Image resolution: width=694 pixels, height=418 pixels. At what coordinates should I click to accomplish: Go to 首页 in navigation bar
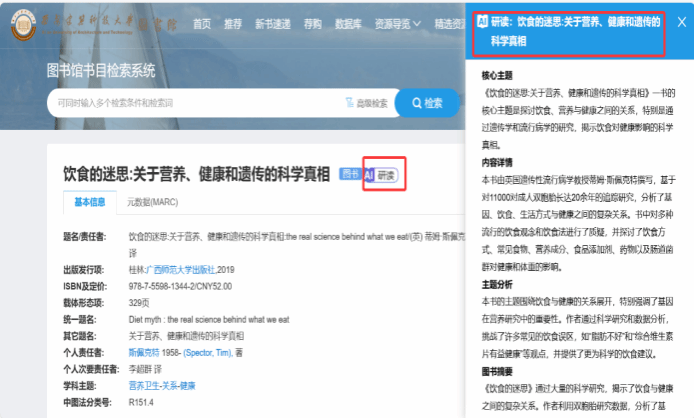(x=202, y=23)
